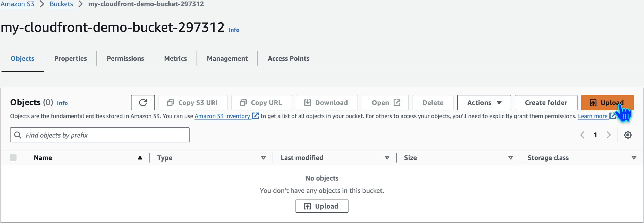
Task: Open the Amazon S3 breadcrumb link
Action: point(17,4)
